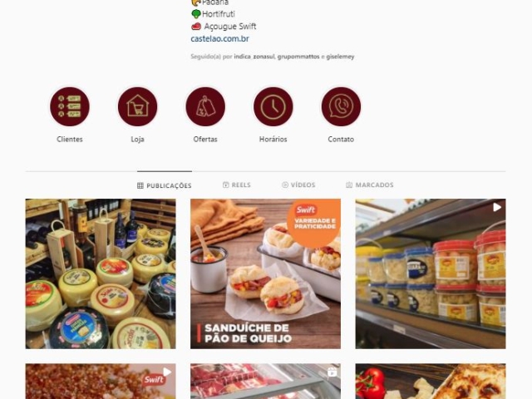
Task: Open the giselemey follower profile link
Action: tap(340, 57)
